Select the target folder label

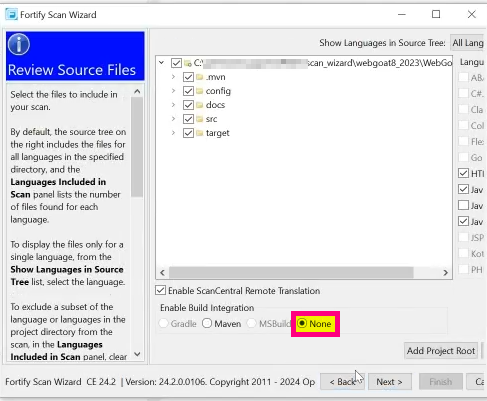(218, 133)
